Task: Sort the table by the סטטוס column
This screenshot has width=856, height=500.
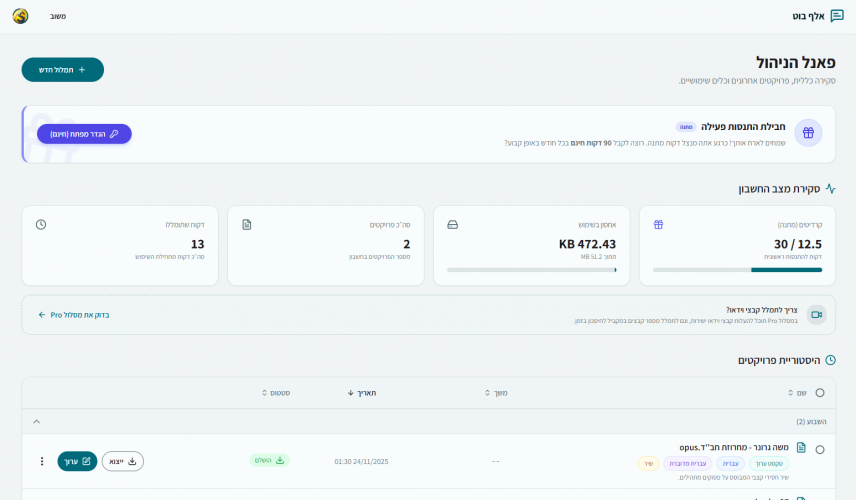Action: (276, 393)
